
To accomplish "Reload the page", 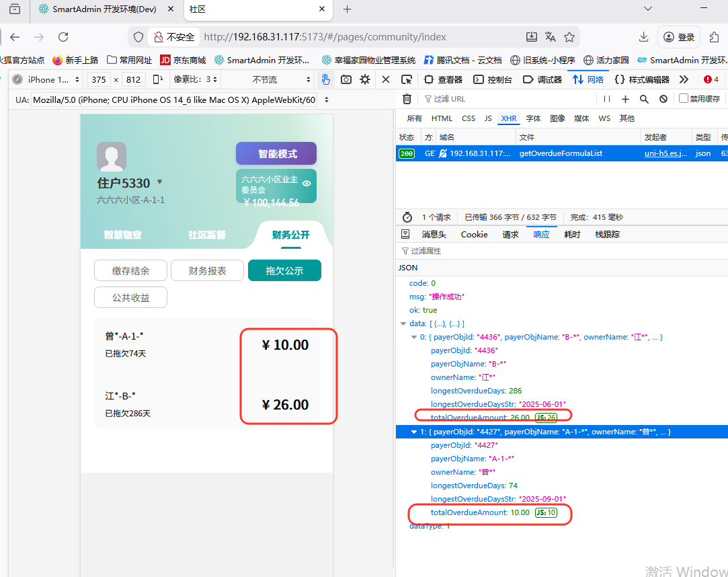I will (x=63, y=37).
